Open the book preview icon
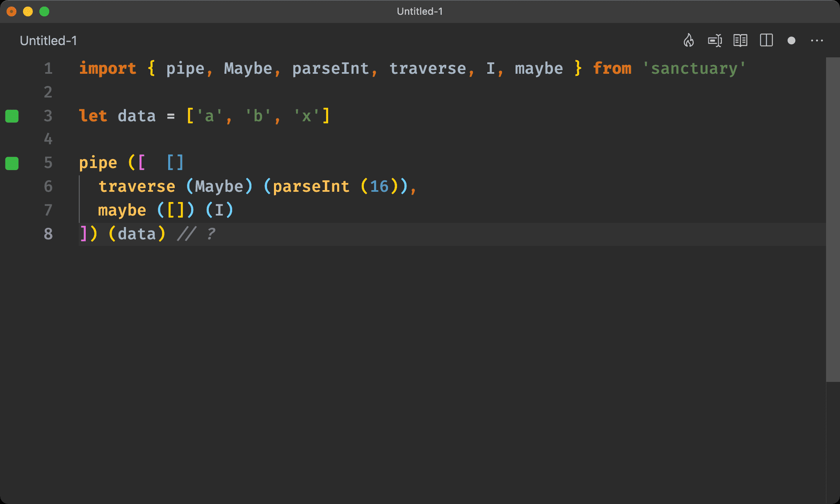This screenshot has width=840, height=504. point(740,41)
